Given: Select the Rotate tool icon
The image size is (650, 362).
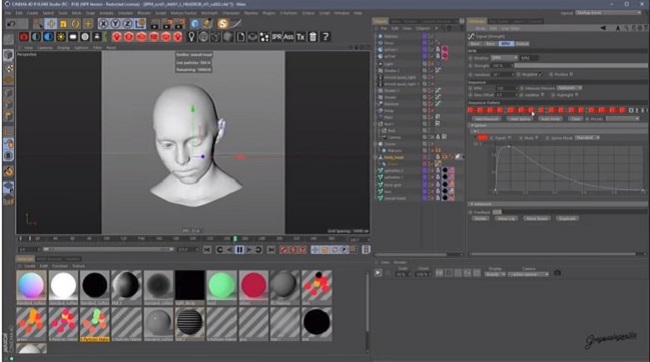Looking at the screenshot, I should click(x=75, y=24).
